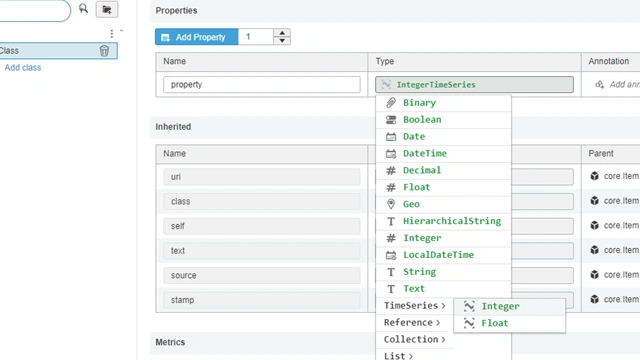
Task: Open the three-dot options menu
Action: tap(111, 33)
